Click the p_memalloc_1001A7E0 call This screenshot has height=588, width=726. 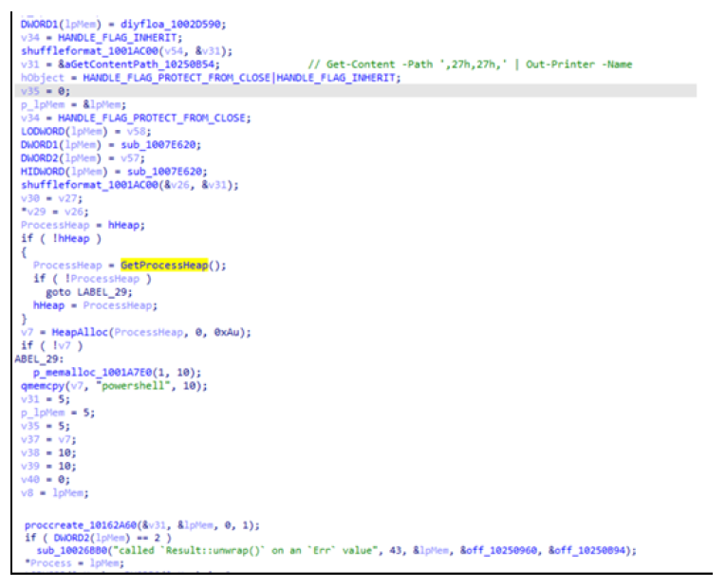pos(93,374)
